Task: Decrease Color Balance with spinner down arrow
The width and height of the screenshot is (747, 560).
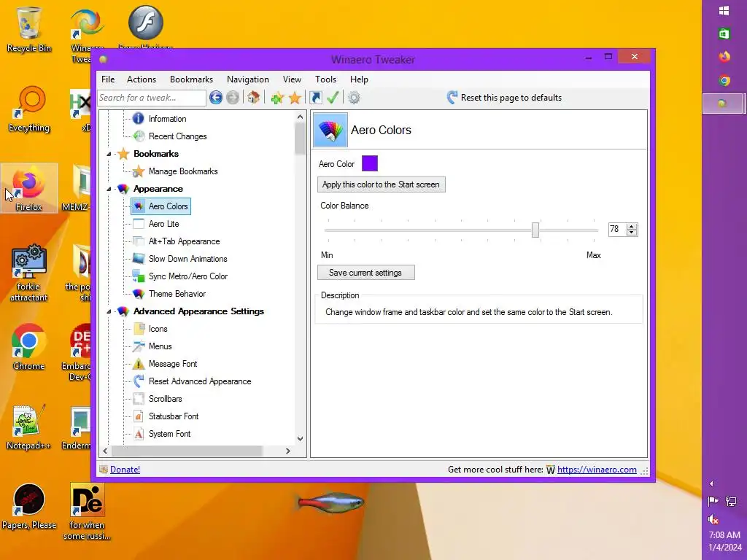Action: pos(632,233)
